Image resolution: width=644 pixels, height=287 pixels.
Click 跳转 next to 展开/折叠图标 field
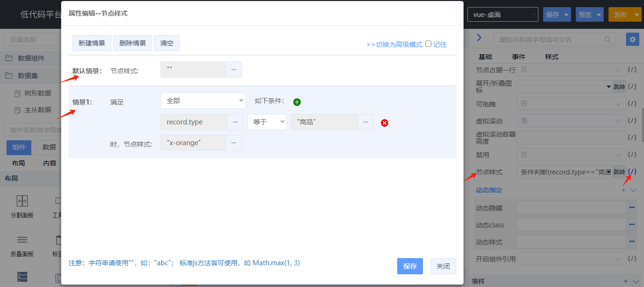coord(619,87)
